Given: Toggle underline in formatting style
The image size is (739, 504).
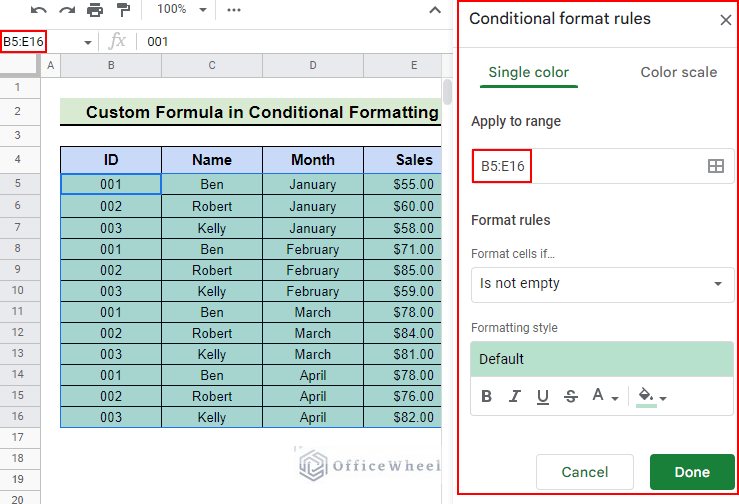Looking at the screenshot, I should pyautogui.click(x=543, y=397).
